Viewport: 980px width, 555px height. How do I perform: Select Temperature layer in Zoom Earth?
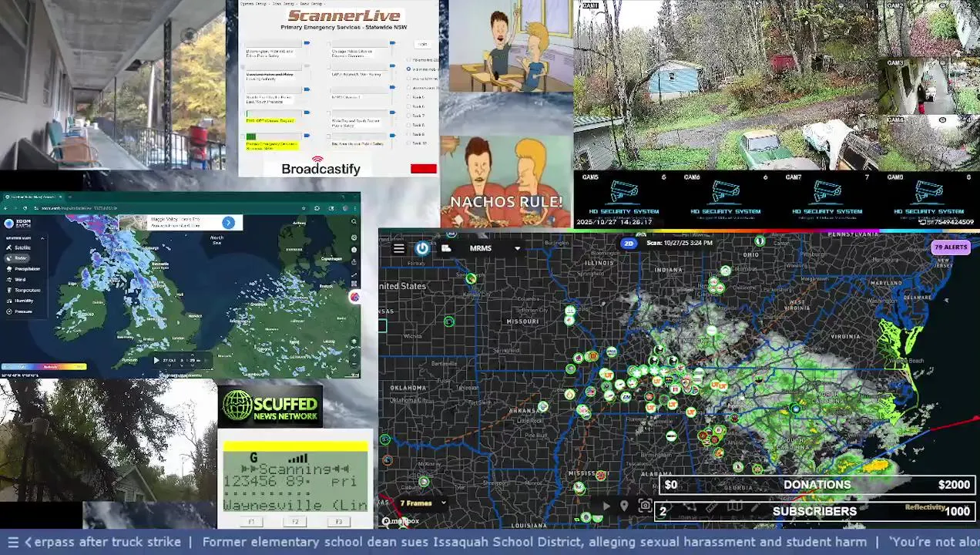pyautogui.click(x=23, y=290)
